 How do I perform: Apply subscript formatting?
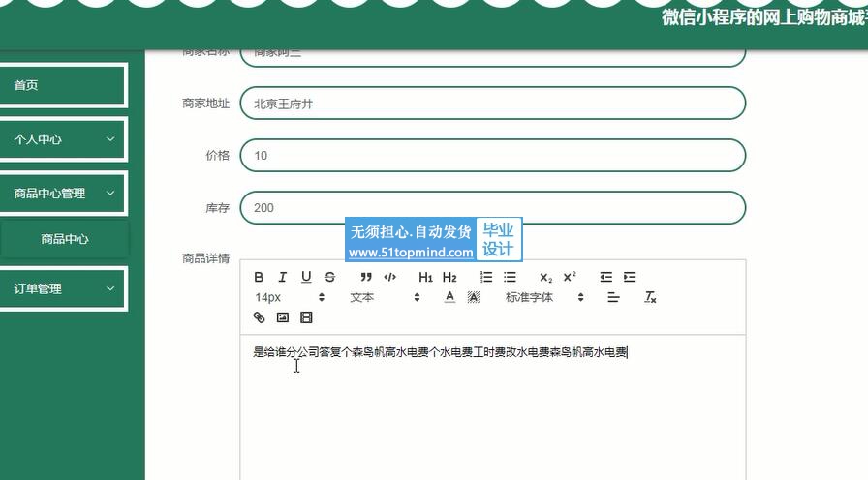[x=545, y=277]
